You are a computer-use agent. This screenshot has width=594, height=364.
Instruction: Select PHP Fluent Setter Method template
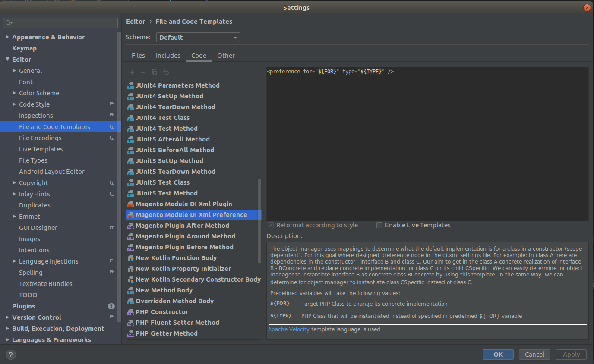pyautogui.click(x=177, y=323)
